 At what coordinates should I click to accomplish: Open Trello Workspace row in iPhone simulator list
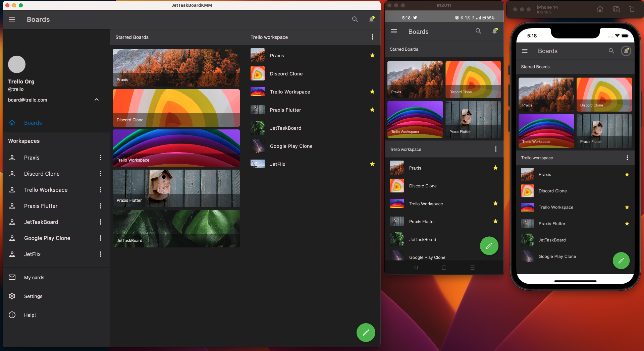click(x=575, y=207)
